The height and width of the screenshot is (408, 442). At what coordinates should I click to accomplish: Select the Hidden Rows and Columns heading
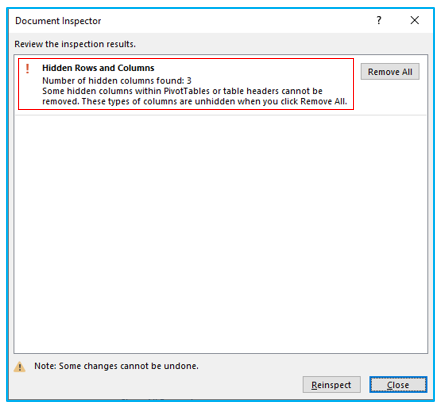pos(98,68)
